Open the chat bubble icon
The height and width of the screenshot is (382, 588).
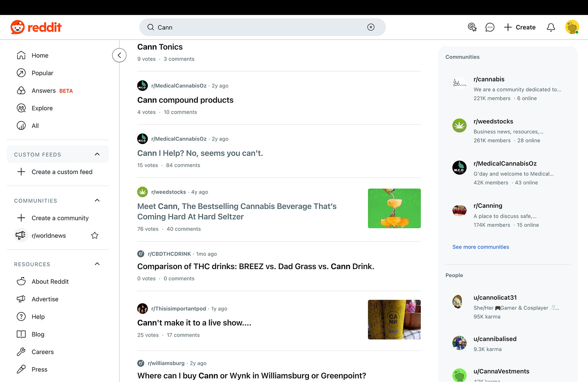click(490, 27)
